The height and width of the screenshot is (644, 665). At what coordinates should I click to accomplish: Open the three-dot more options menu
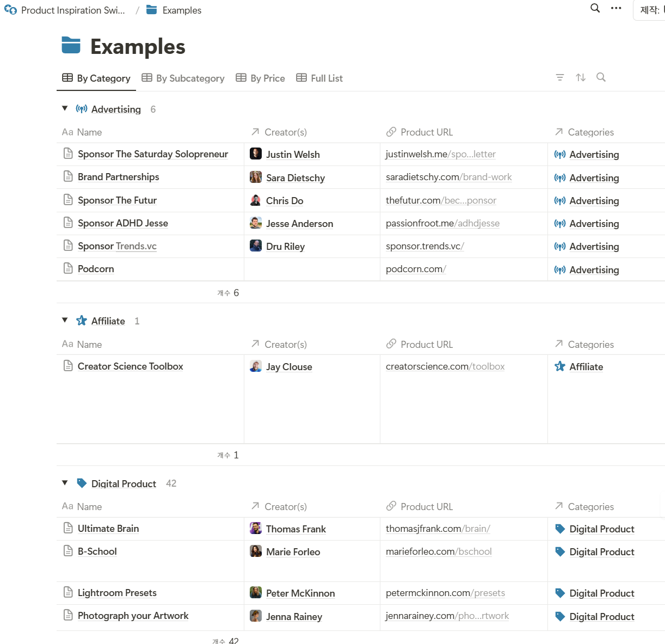[616, 8]
